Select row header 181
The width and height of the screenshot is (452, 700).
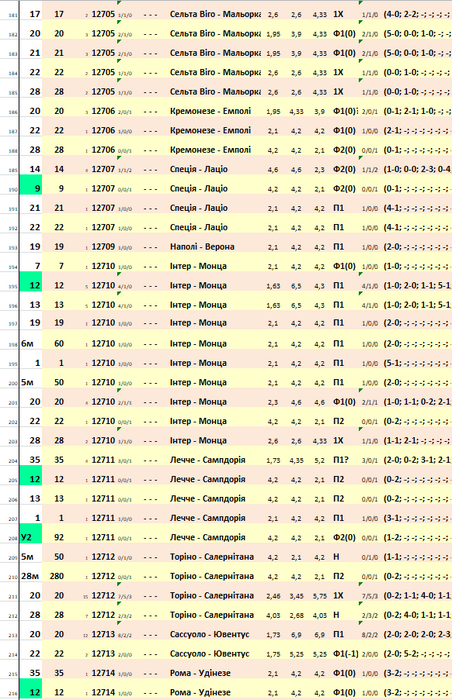[x=13, y=15]
